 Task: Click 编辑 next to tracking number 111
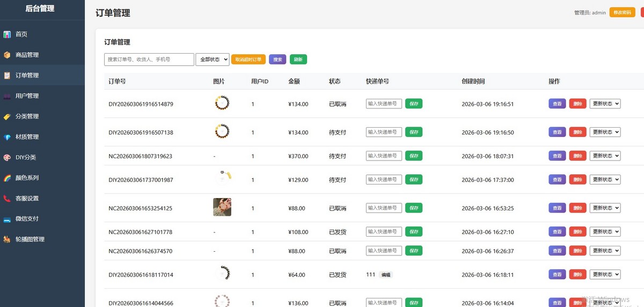[386, 275]
